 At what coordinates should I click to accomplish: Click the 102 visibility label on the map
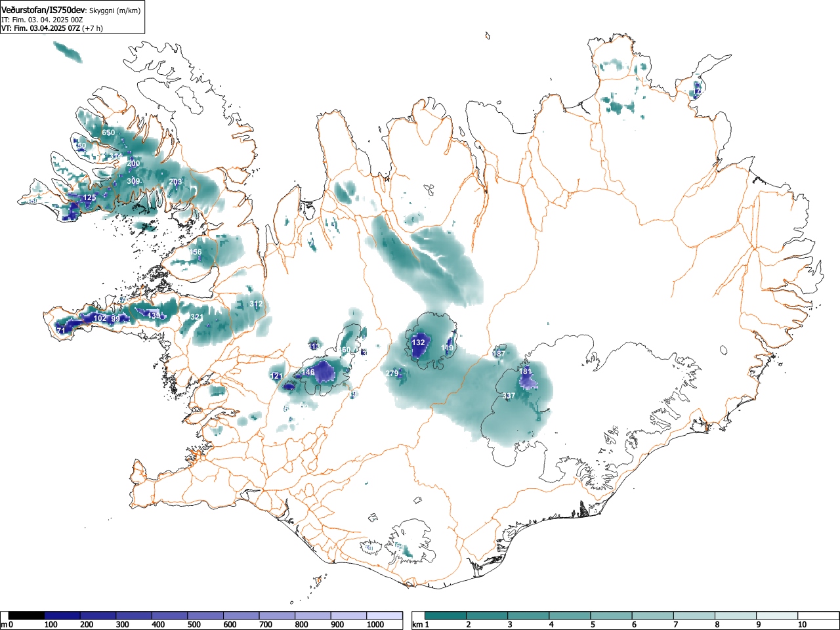pyautogui.click(x=100, y=318)
